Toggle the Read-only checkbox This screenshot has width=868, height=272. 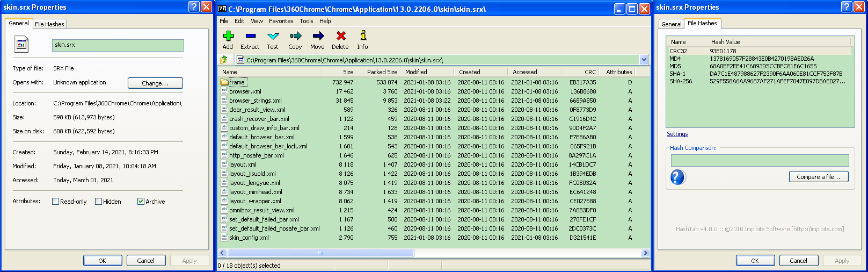point(55,202)
